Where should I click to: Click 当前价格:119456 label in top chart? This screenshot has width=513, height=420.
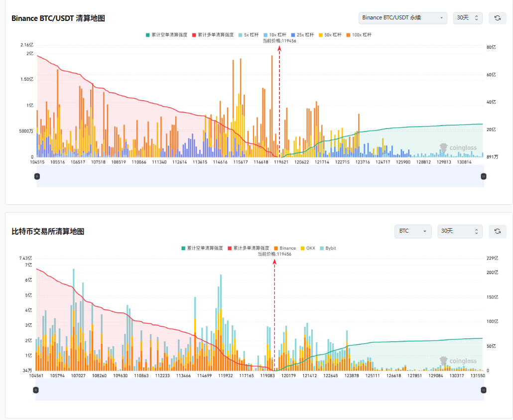[279, 41]
